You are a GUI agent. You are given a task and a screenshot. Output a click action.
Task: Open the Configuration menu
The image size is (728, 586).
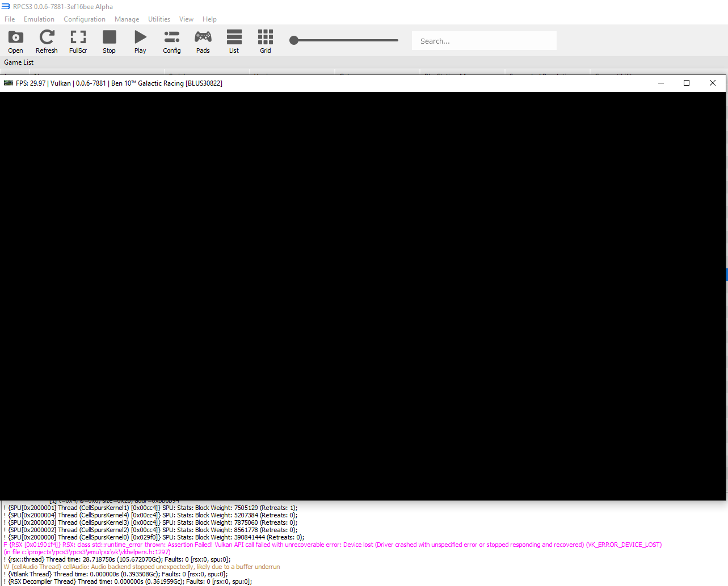click(84, 19)
